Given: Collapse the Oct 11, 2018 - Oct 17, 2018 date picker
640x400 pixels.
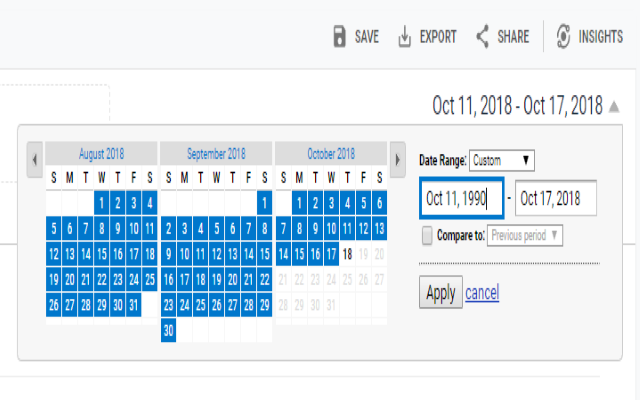Looking at the screenshot, I should coord(613,106).
